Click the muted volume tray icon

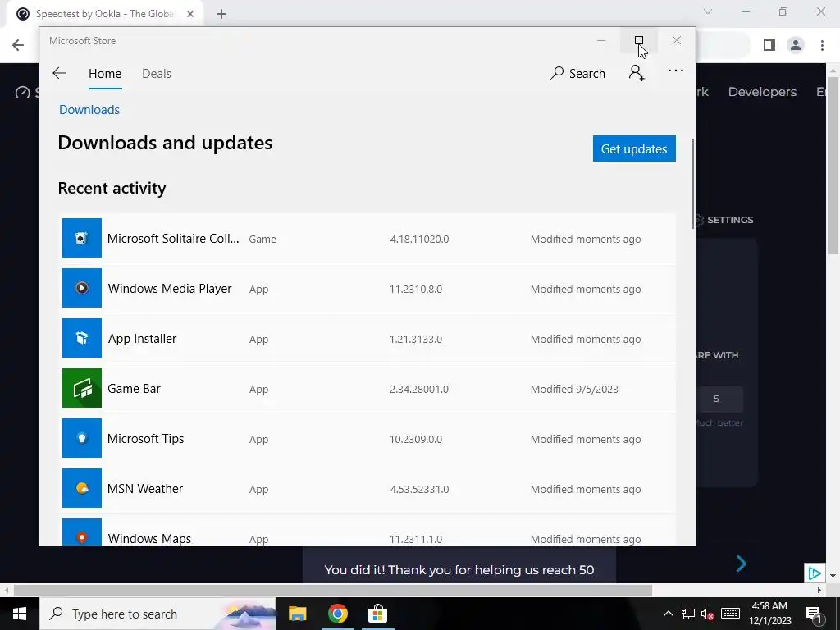[x=707, y=614]
